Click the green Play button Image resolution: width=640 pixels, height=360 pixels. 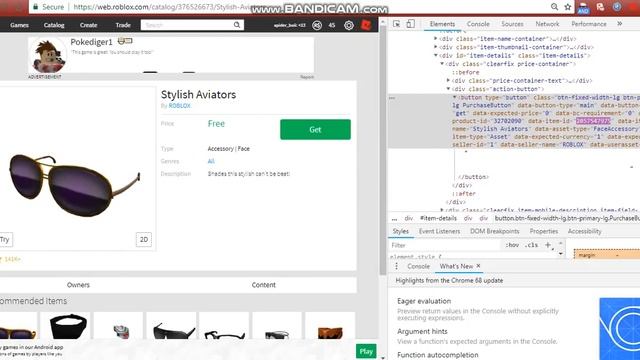366,351
